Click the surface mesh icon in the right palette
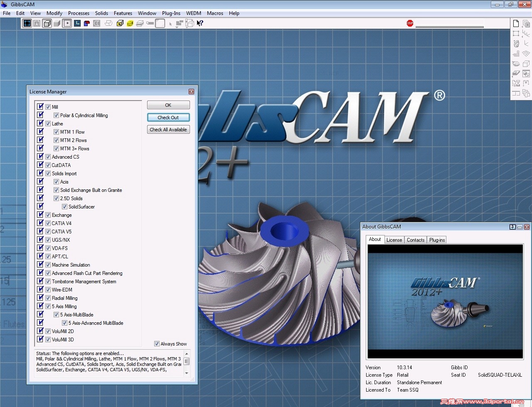Screen dimensions: 532x407 click(526, 53)
